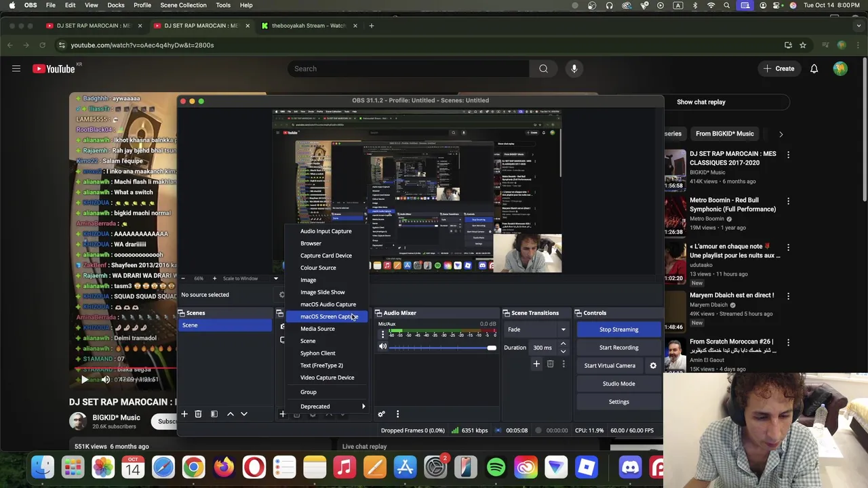This screenshot has height=488, width=868.
Task: Decrease transition duration stepper down arrow
Action: [x=563, y=352]
